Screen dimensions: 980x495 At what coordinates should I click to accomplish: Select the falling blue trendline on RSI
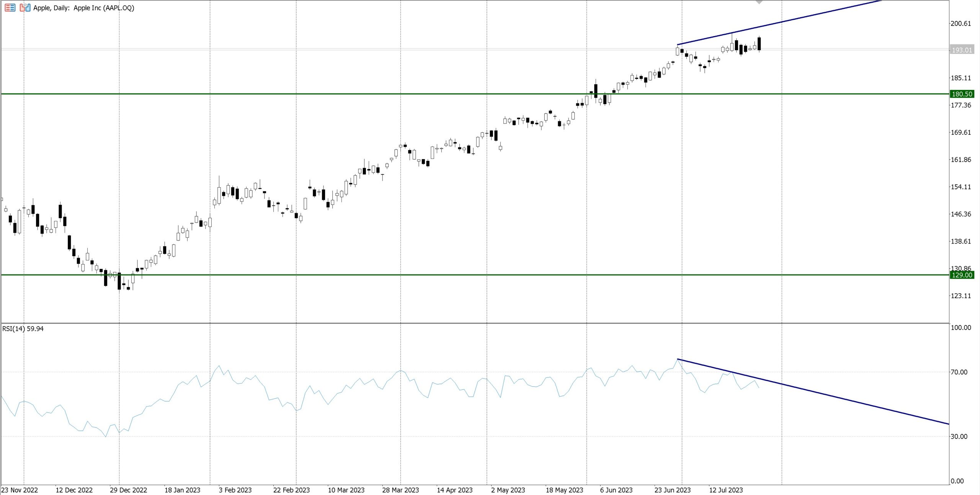tap(842, 398)
